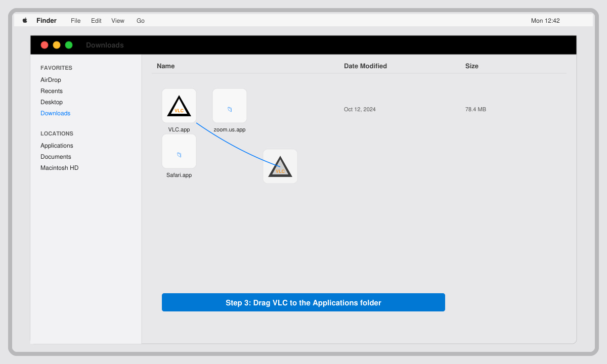The width and height of the screenshot is (607, 364).
Task: Minimize the Downloads window with yellow button
Action: 57,45
